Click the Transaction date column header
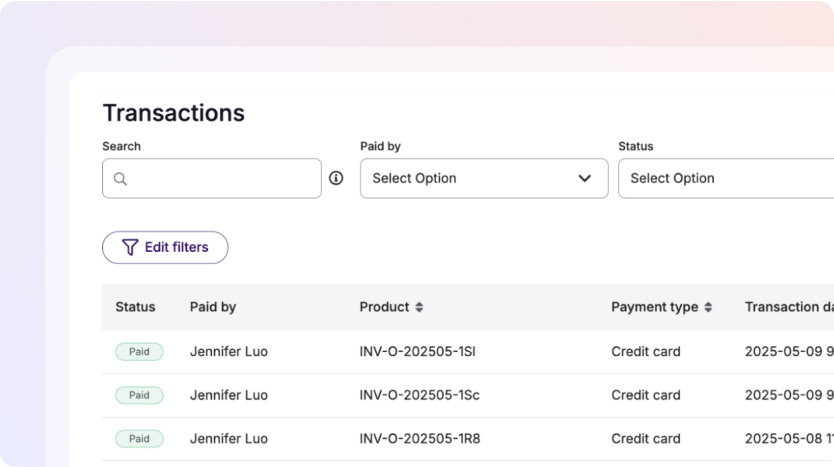This screenshot has height=467, width=834. (788, 307)
